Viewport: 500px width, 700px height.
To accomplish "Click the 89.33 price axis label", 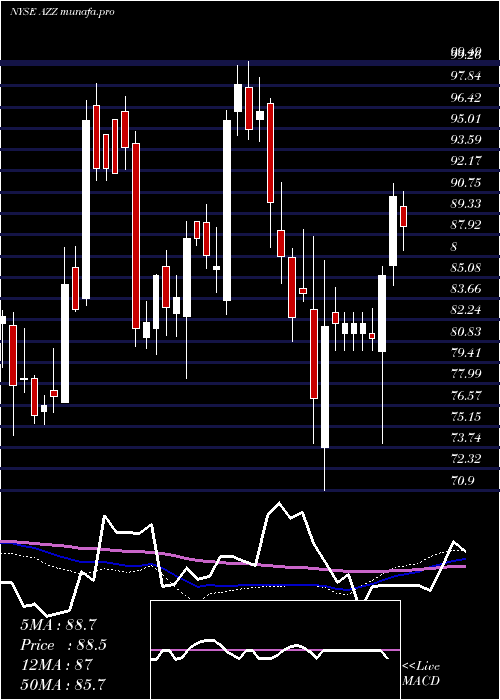I will [x=466, y=204].
